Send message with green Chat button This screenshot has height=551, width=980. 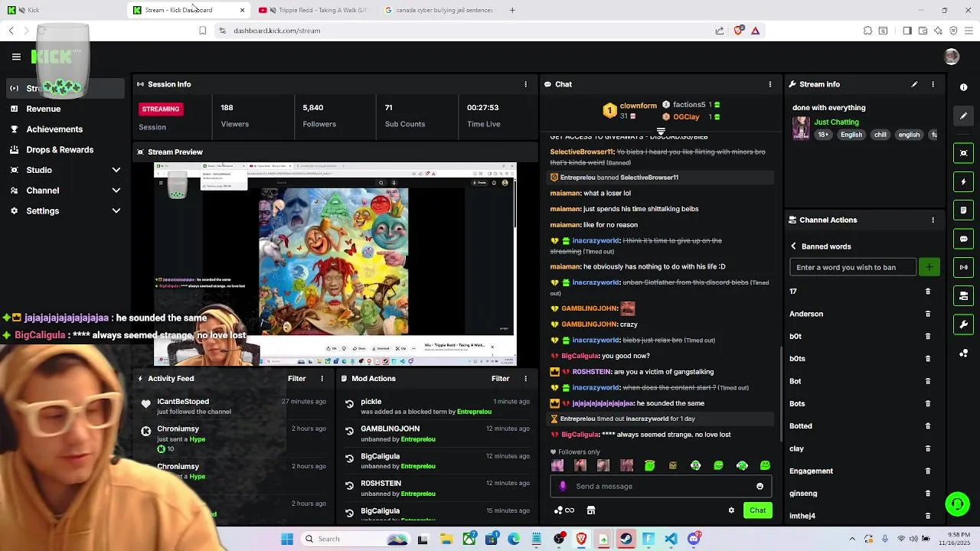pyautogui.click(x=757, y=510)
